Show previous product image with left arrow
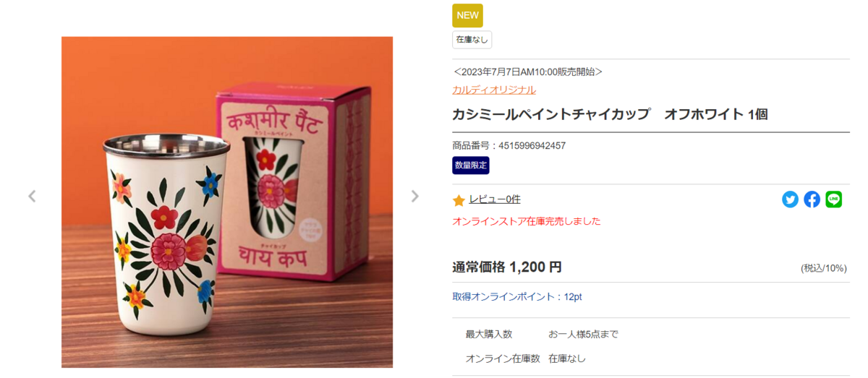The image size is (868, 378). tap(32, 196)
